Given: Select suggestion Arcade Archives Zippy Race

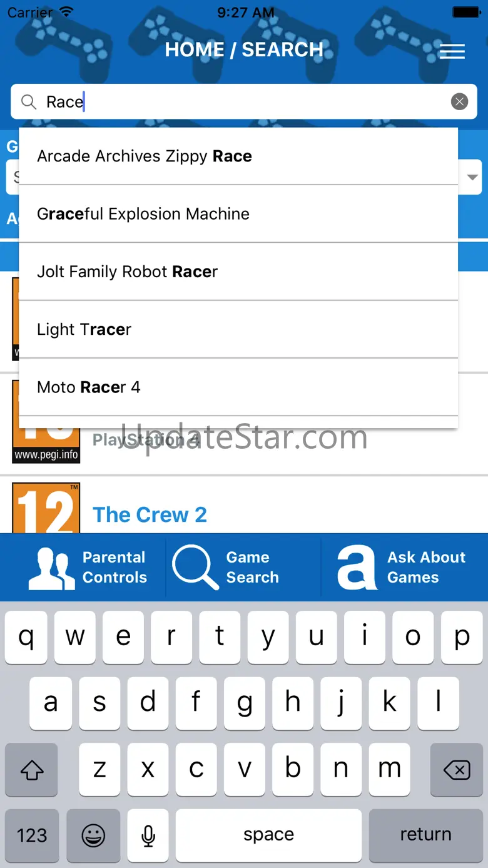Looking at the screenshot, I should (x=238, y=156).
